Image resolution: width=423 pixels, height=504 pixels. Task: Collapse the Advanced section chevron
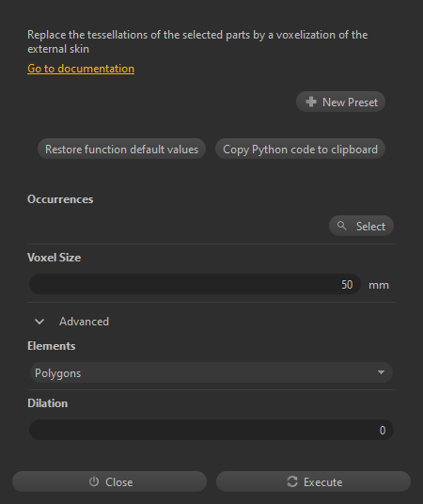[39, 322]
